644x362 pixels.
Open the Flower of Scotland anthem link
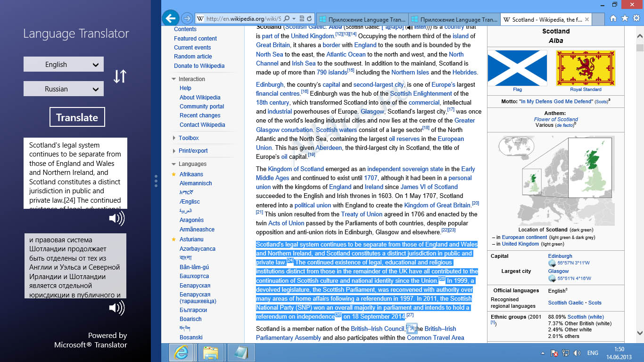tap(556, 119)
